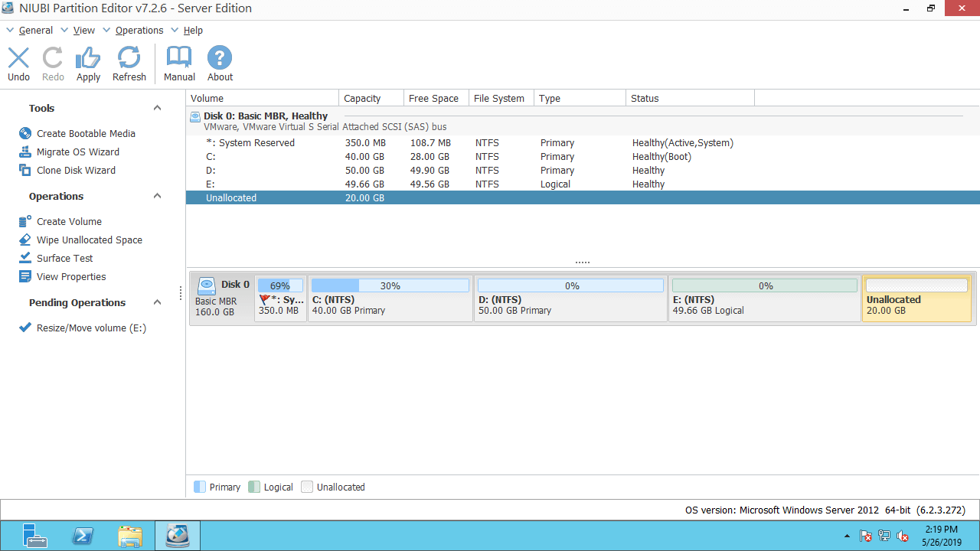This screenshot has width=980, height=551.
Task: Click the Undo toolbar icon
Action: pos(18,64)
